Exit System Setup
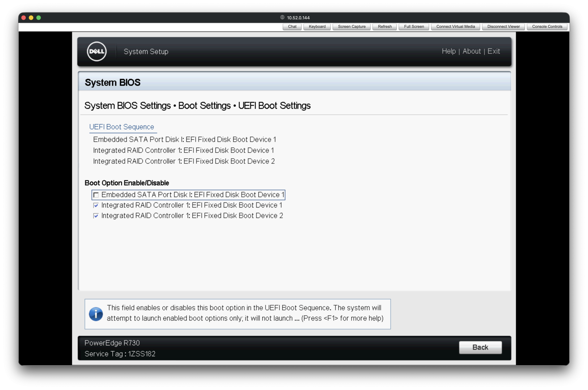The height and width of the screenshot is (390, 588). [x=493, y=51]
